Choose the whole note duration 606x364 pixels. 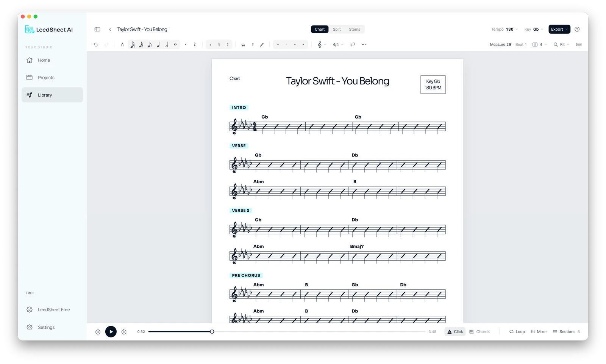175,45
